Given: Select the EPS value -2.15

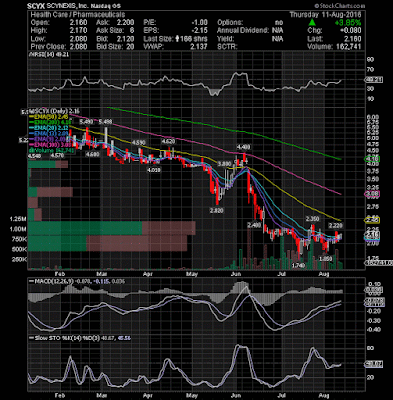Looking at the screenshot, I should pos(199,31).
